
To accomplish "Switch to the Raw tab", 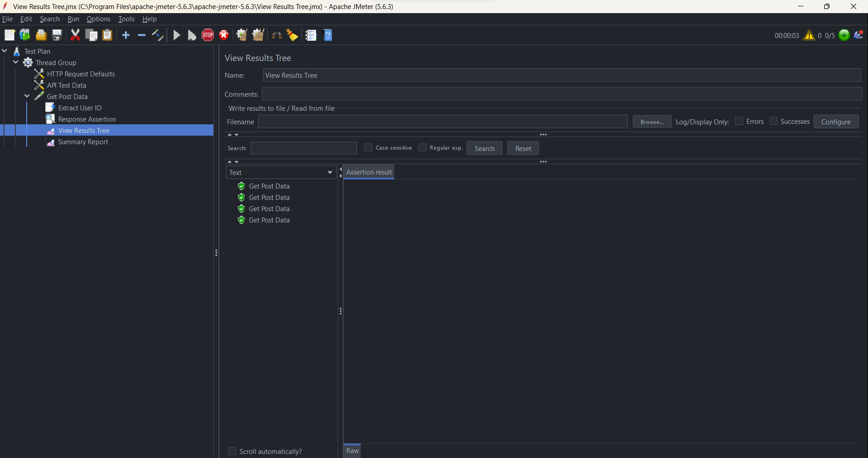I will pos(352,450).
